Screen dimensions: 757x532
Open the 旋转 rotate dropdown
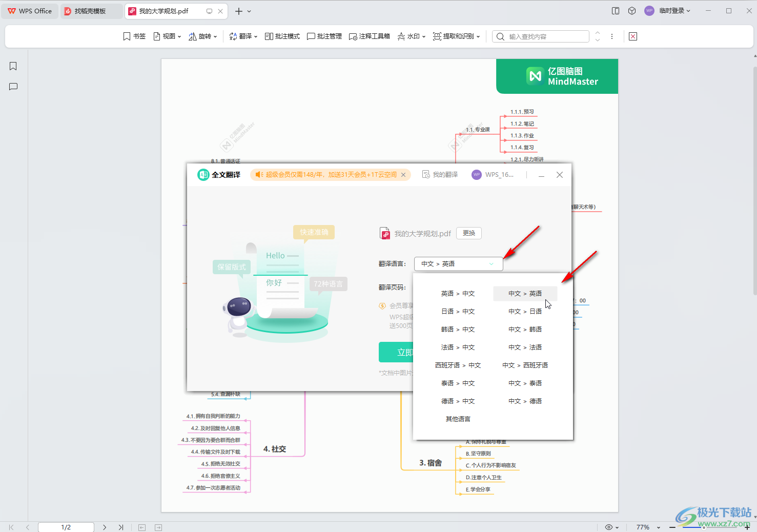pyautogui.click(x=203, y=36)
